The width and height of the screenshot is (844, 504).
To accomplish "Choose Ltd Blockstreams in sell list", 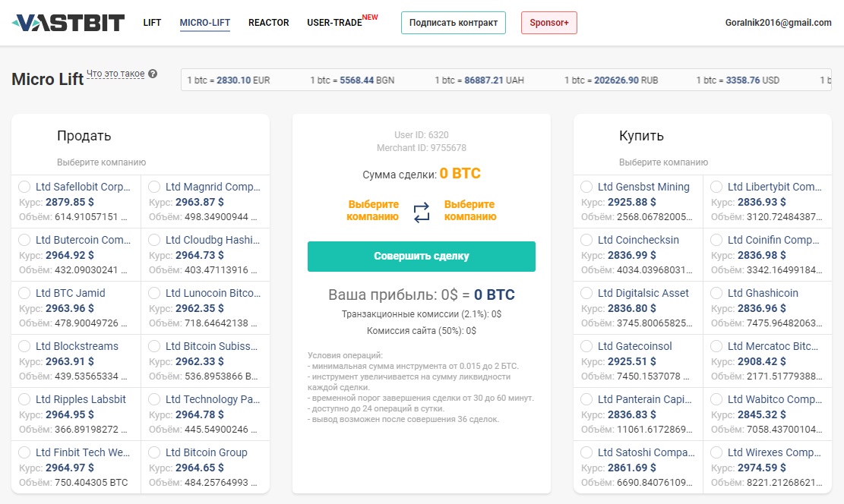I will pyautogui.click(x=24, y=346).
